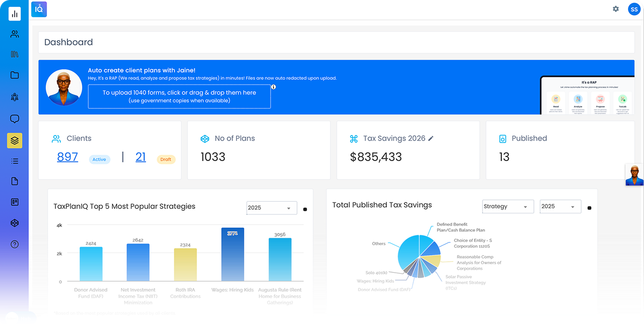Open the library books icon in sidebar

point(14,54)
